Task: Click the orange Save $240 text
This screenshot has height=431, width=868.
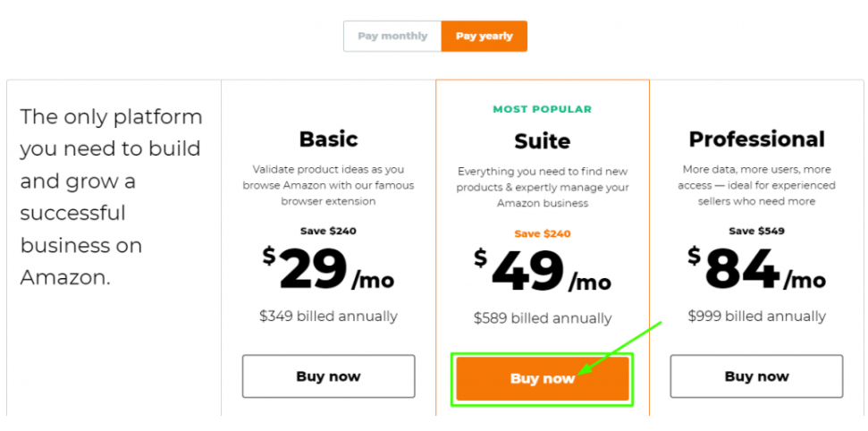Action: click(543, 233)
